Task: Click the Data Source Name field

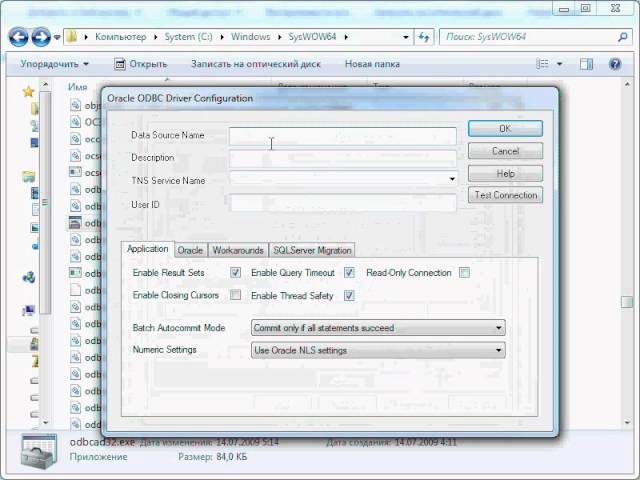Action: tap(342, 136)
